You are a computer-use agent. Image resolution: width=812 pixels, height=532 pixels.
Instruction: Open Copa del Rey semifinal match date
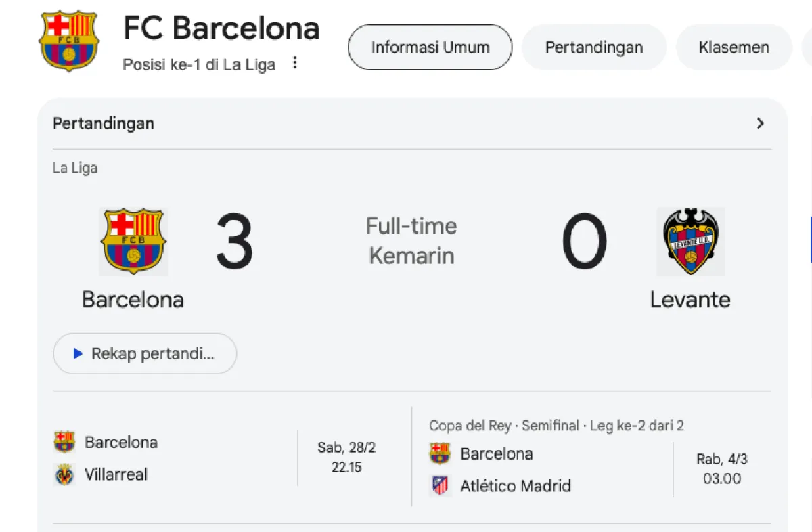point(722,469)
